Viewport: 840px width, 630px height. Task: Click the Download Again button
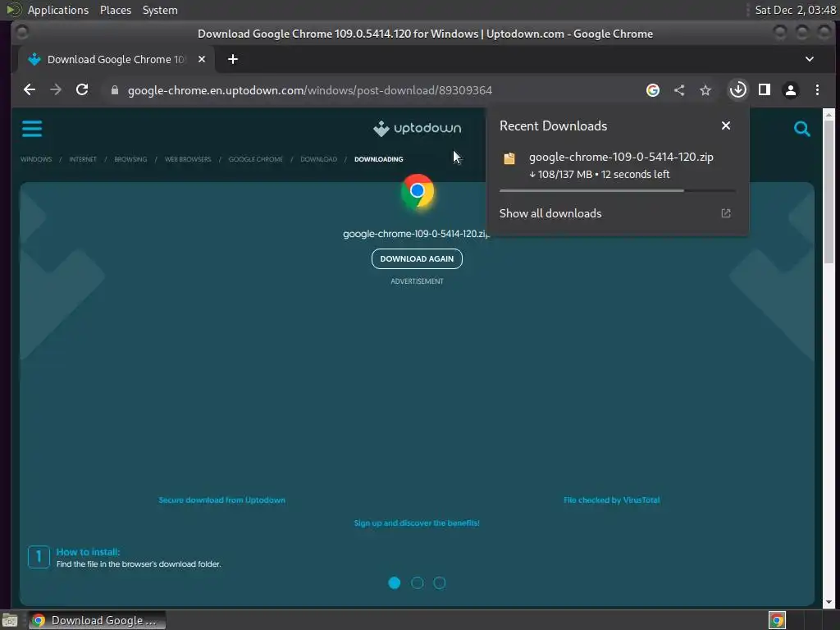pos(417,258)
